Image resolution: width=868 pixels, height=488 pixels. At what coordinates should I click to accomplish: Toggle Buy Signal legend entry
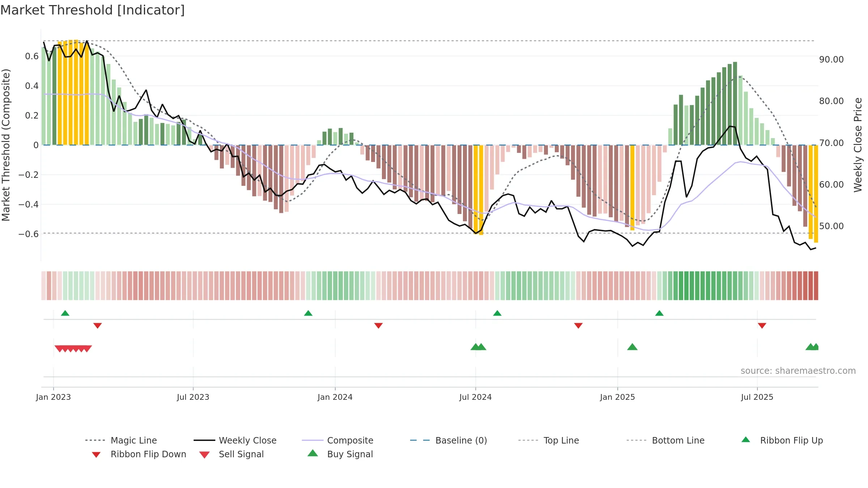pos(340,454)
